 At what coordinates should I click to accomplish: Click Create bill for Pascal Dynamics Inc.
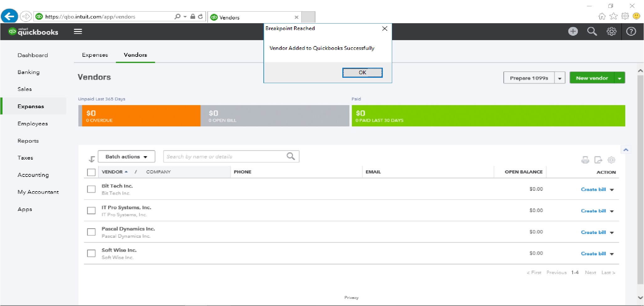pyautogui.click(x=593, y=232)
